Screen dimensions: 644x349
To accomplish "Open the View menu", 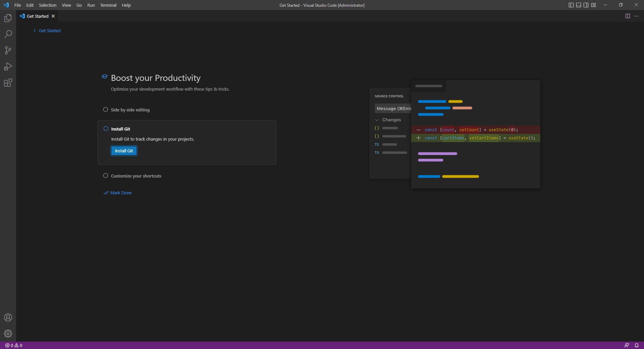I will 66,5.
